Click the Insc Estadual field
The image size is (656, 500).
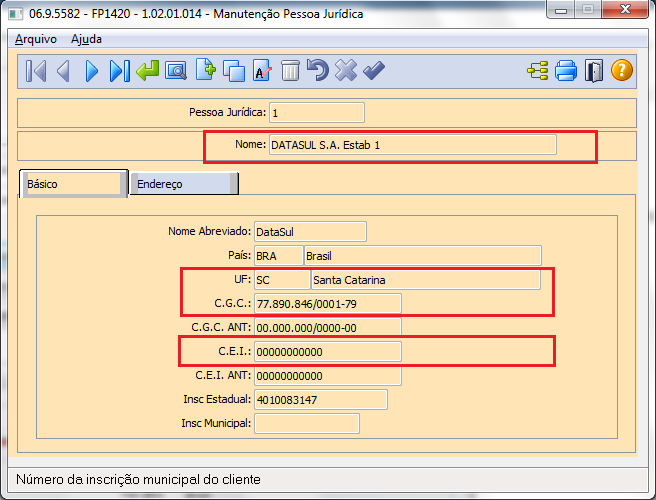click(321, 400)
